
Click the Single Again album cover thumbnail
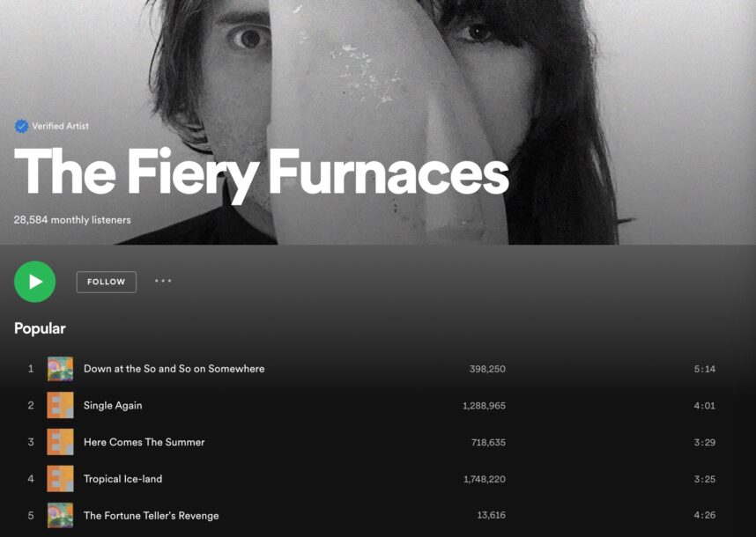click(60, 406)
